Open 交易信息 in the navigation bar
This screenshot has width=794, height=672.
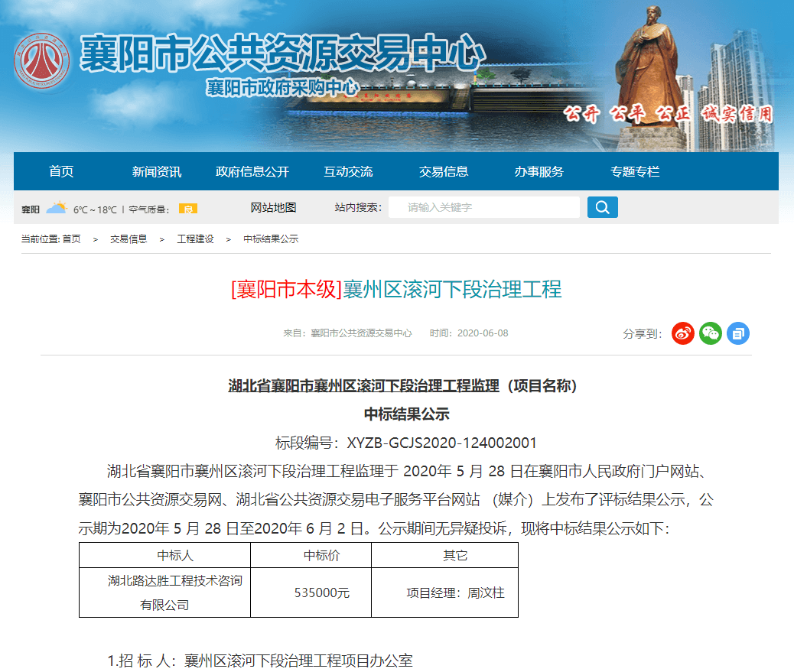click(444, 171)
